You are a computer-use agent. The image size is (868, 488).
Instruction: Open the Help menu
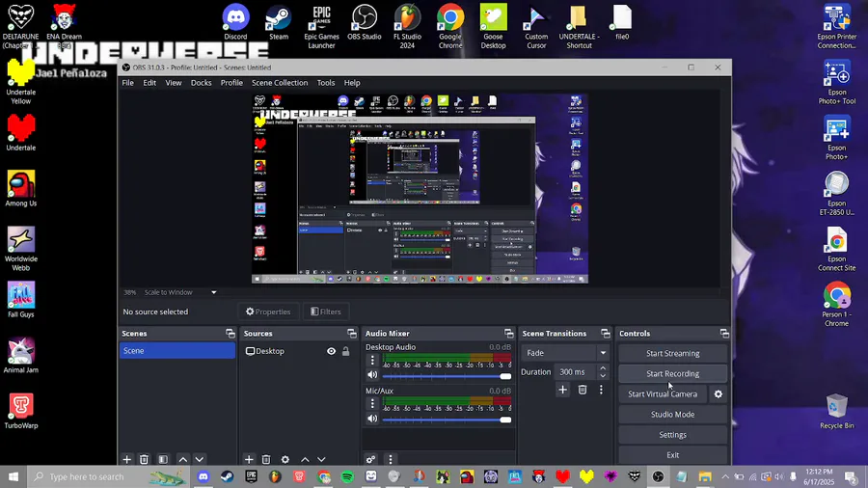352,82
